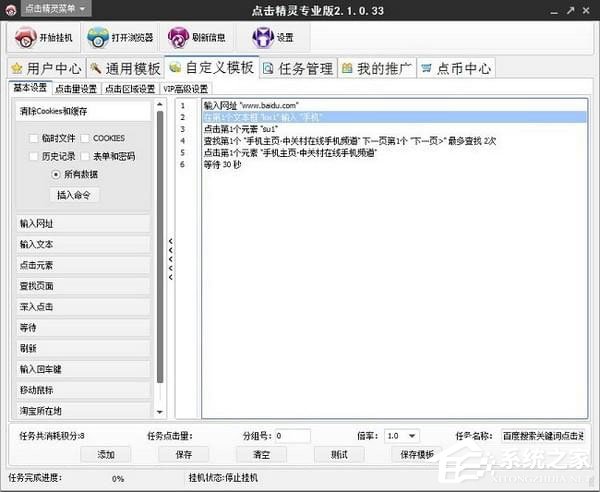Image resolution: width=600 pixels, height=492 pixels.
Task: Open the 任务管理 tab
Action: point(298,68)
